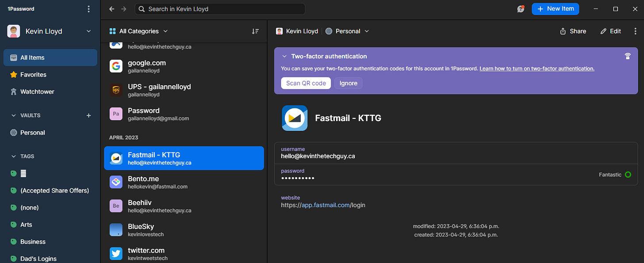Copy the username hello@kevinthetechguy.ca
The image size is (644, 263).
(x=456, y=153)
